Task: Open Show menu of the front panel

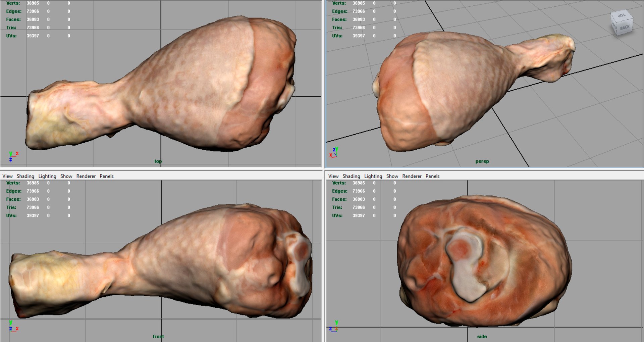Action: [x=66, y=176]
